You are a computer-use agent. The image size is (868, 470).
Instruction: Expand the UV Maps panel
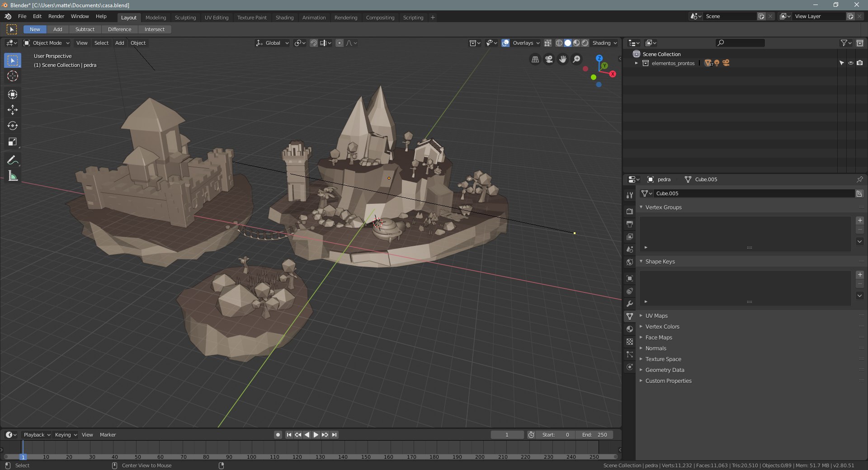point(656,316)
